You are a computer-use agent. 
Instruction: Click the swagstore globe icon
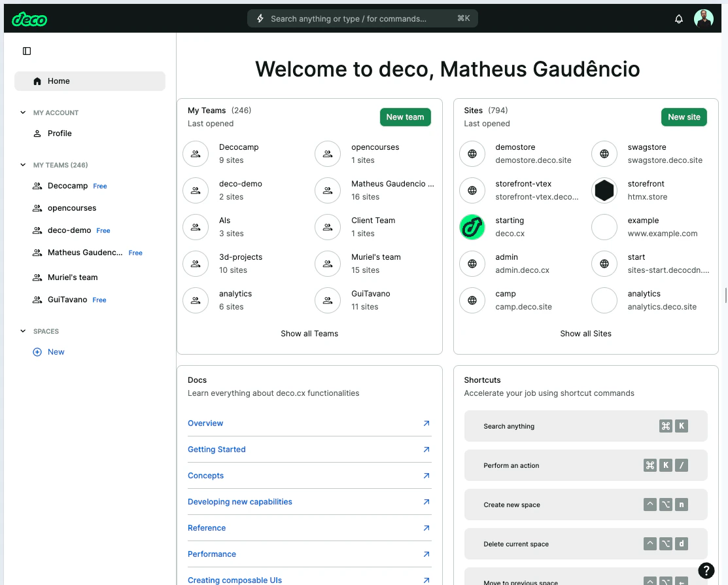(604, 154)
